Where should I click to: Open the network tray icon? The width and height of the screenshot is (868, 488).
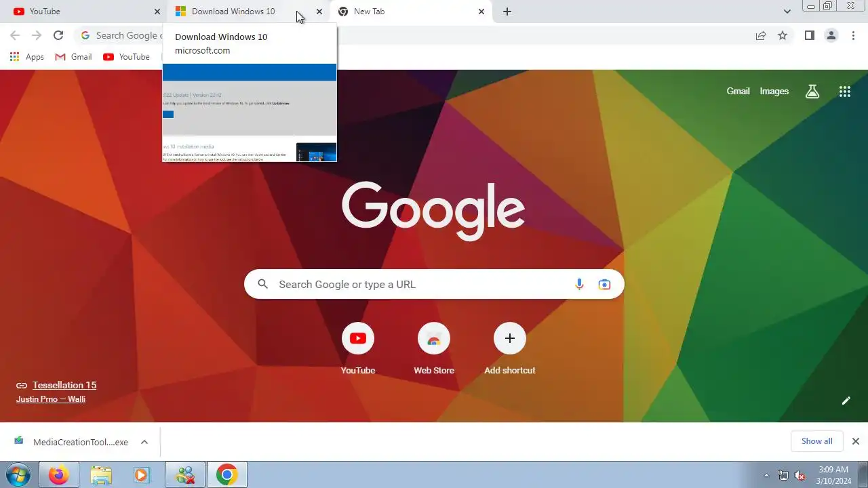783,475
